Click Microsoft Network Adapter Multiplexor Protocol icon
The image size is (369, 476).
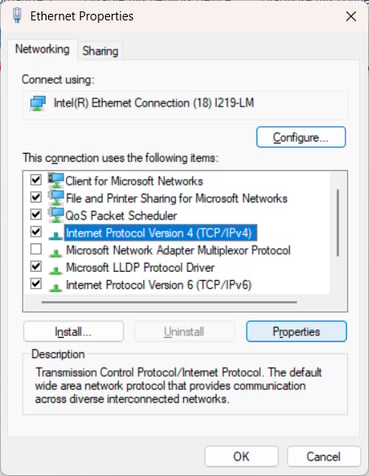[55, 253]
